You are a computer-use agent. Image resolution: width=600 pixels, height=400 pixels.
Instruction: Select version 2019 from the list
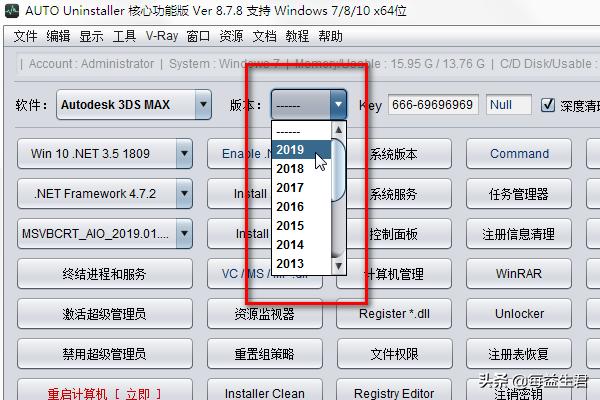point(301,150)
